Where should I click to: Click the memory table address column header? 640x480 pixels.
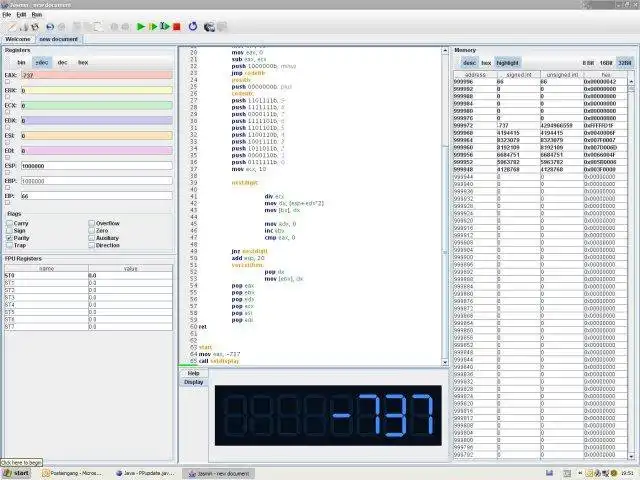pyautogui.click(x=476, y=75)
